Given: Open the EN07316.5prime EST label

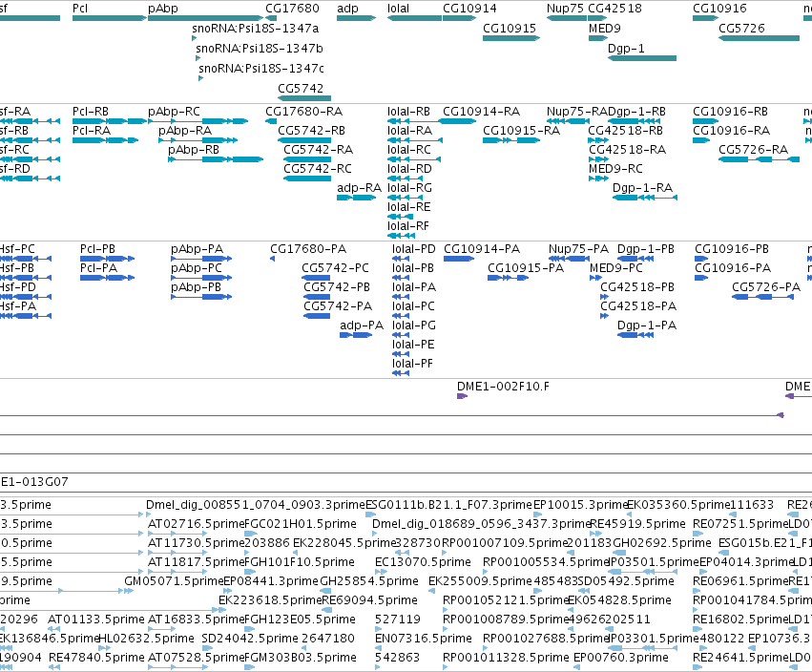Looking at the screenshot, I should 423,639.
